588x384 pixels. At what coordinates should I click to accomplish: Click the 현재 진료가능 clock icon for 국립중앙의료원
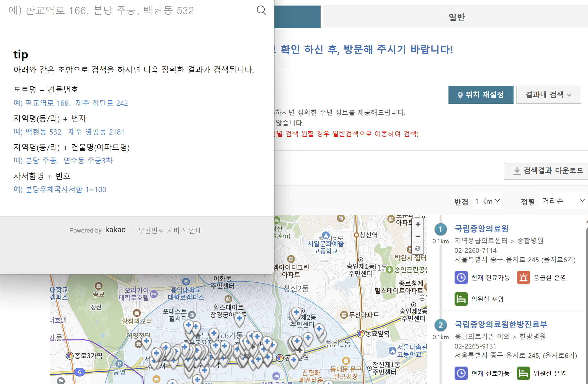click(x=461, y=277)
